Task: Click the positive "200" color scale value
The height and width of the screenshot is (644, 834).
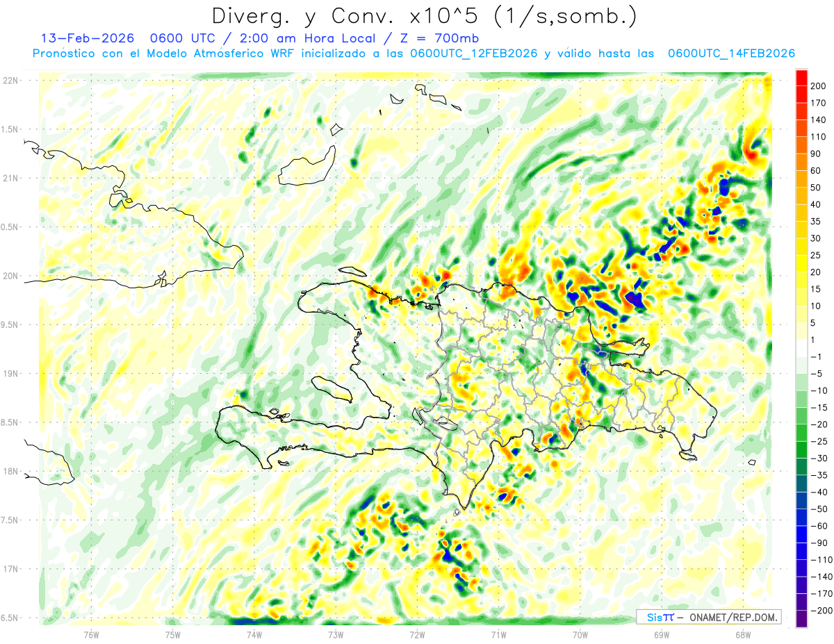Action: point(819,86)
